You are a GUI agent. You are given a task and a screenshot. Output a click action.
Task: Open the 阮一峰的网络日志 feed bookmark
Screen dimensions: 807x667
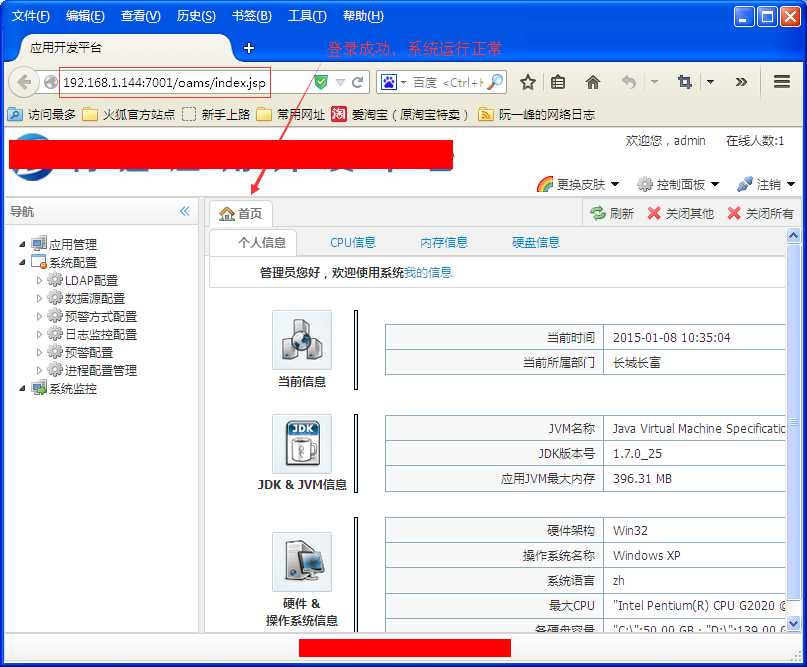[537, 114]
